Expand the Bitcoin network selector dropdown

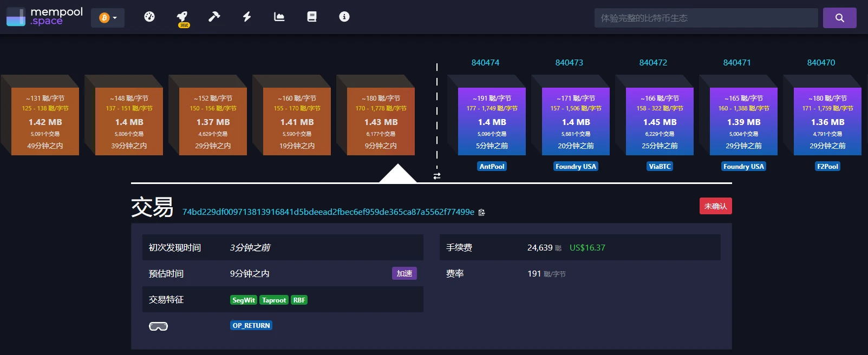coord(108,18)
